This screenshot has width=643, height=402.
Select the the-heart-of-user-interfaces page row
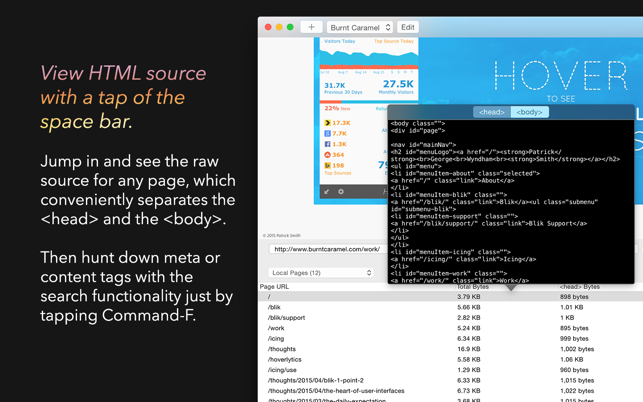(x=451, y=391)
